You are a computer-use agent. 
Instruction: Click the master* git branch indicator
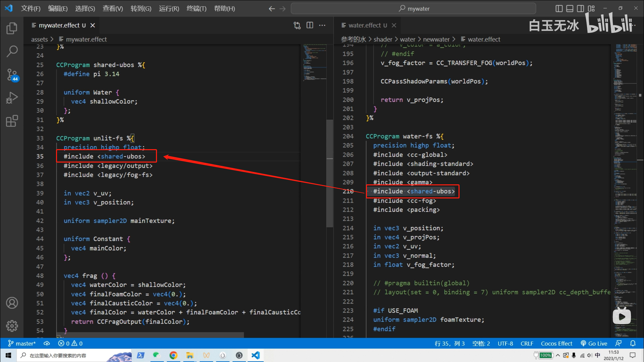[x=22, y=344]
